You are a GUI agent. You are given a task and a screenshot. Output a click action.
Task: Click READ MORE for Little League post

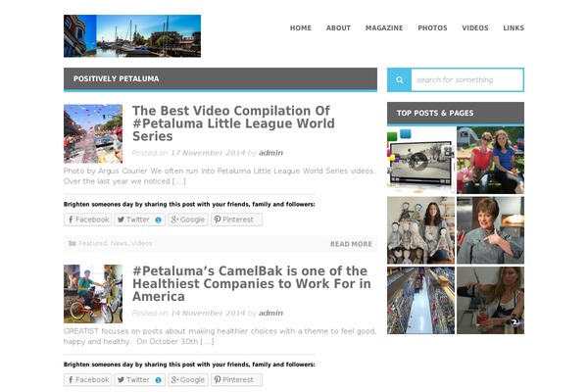click(351, 244)
